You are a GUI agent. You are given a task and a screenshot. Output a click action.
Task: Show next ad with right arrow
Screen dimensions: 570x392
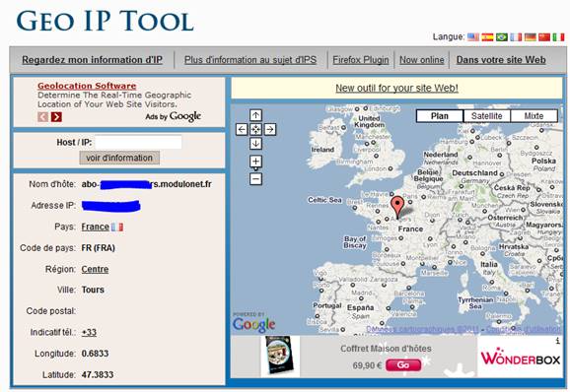(x=56, y=117)
